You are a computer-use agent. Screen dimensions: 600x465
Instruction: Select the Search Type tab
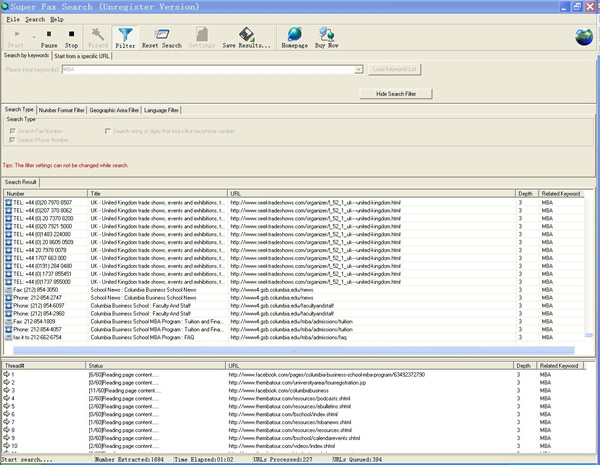point(19,109)
